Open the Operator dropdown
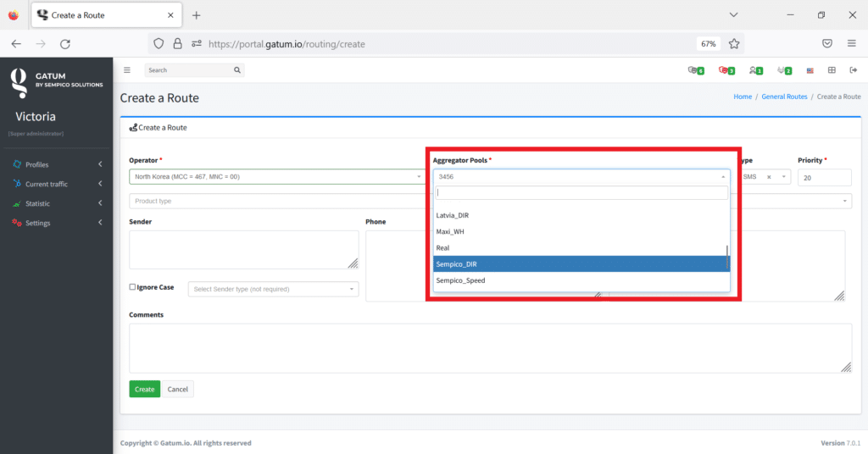This screenshot has height=454, width=868. [x=277, y=177]
